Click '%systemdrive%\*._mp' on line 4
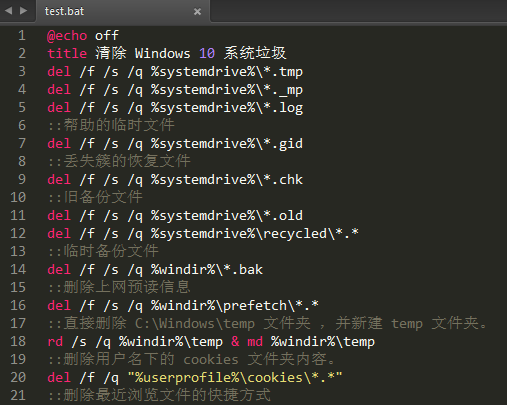The width and height of the screenshot is (507, 405). (x=227, y=90)
